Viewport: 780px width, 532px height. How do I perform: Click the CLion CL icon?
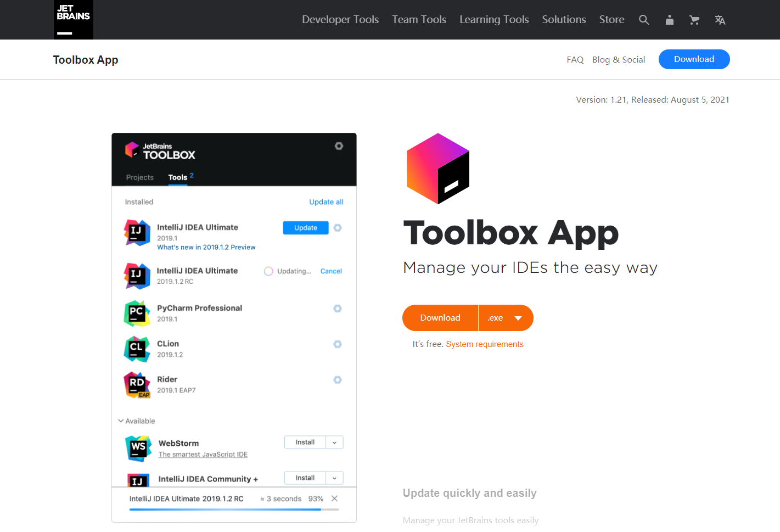pos(137,349)
